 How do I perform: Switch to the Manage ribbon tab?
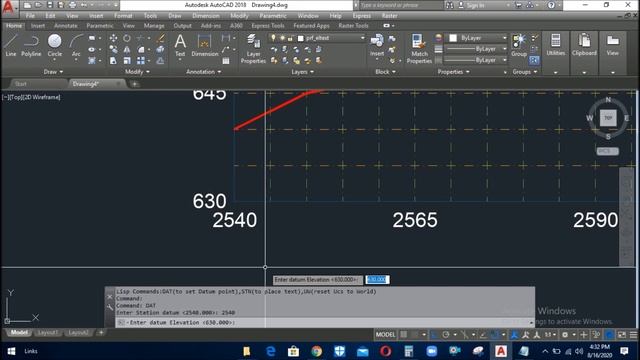click(x=154, y=26)
